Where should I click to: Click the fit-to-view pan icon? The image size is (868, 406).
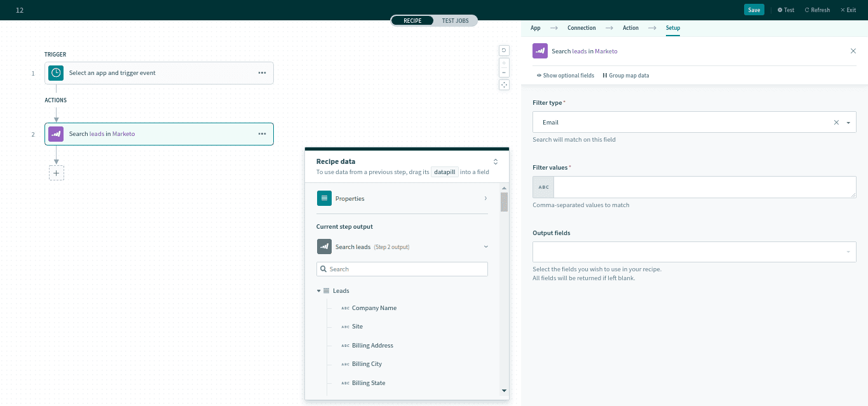point(504,85)
